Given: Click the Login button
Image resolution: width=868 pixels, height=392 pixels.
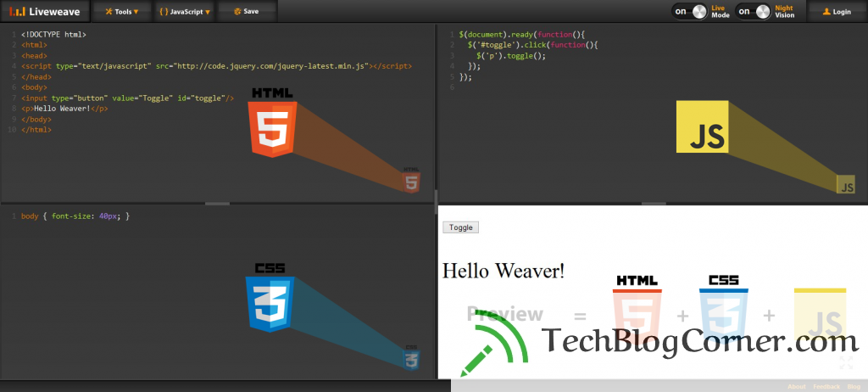Looking at the screenshot, I should (837, 11).
